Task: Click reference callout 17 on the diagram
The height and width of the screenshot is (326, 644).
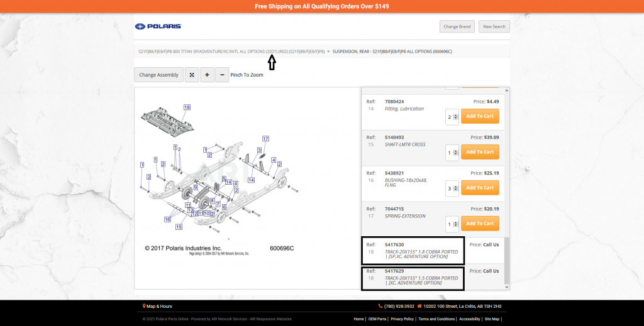Action: pyautogui.click(x=265, y=138)
